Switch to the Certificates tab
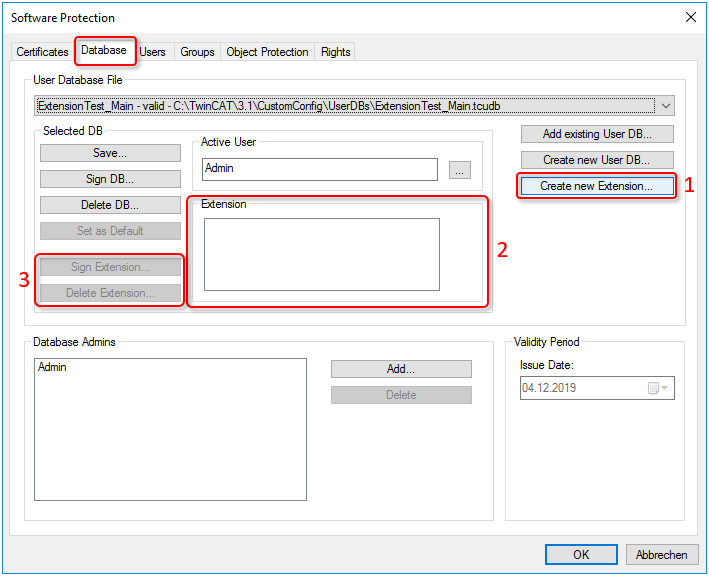 click(x=42, y=52)
